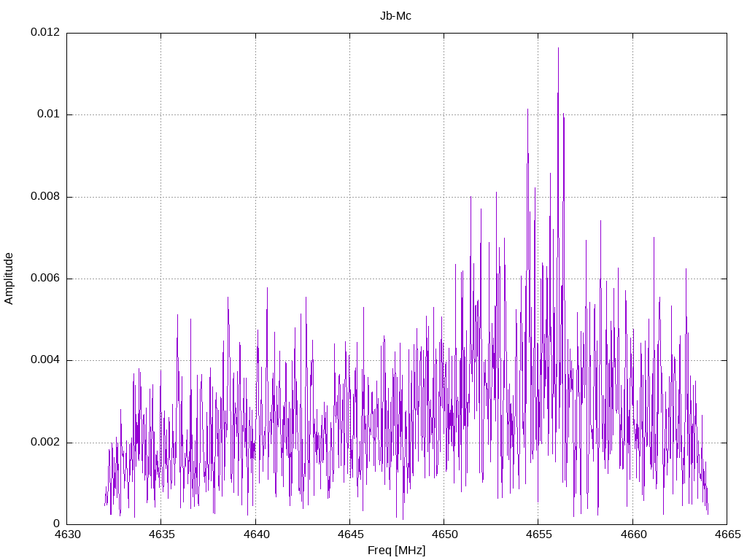The width and height of the screenshot is (747, 560).
Task: Click the tallest spectrum peak near 4656 MHz
Action: tap(558, 49)
